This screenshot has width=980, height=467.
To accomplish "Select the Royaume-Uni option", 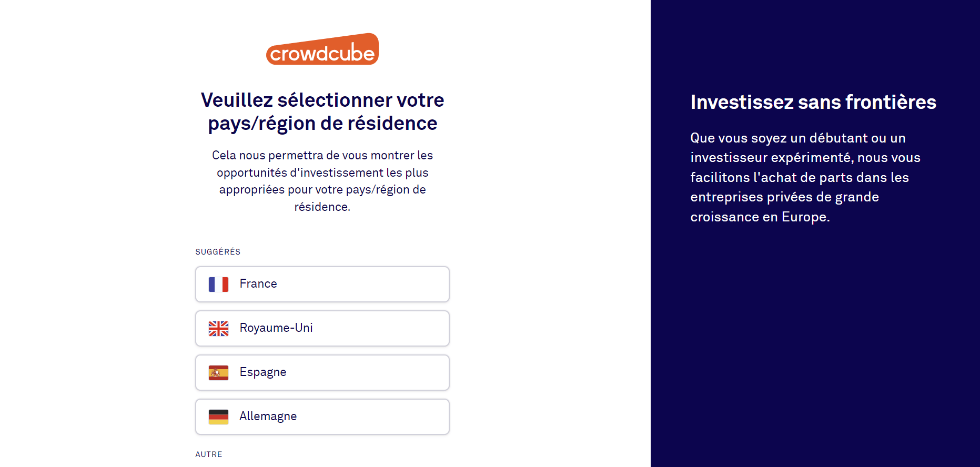I will [322, 328].
